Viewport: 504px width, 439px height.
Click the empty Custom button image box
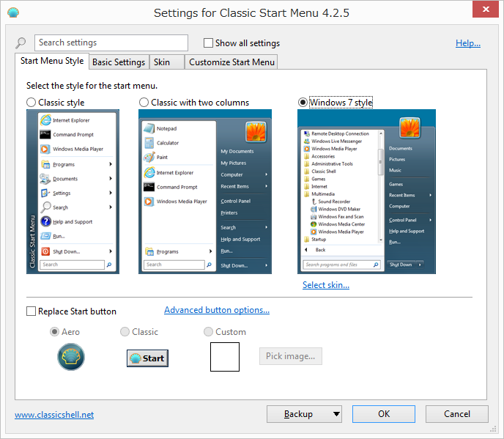point(225,357)
